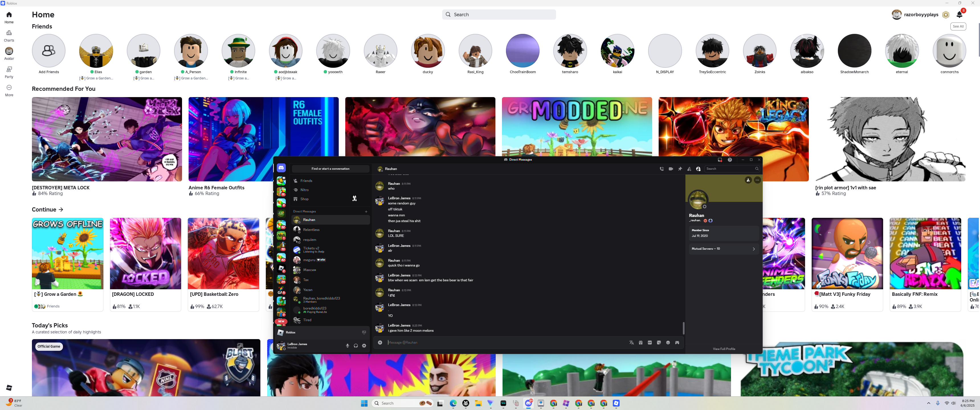Click the Discord chat scrollbar
The width and height of the screenshot is (980, 410).
click(x=683, y=328)
